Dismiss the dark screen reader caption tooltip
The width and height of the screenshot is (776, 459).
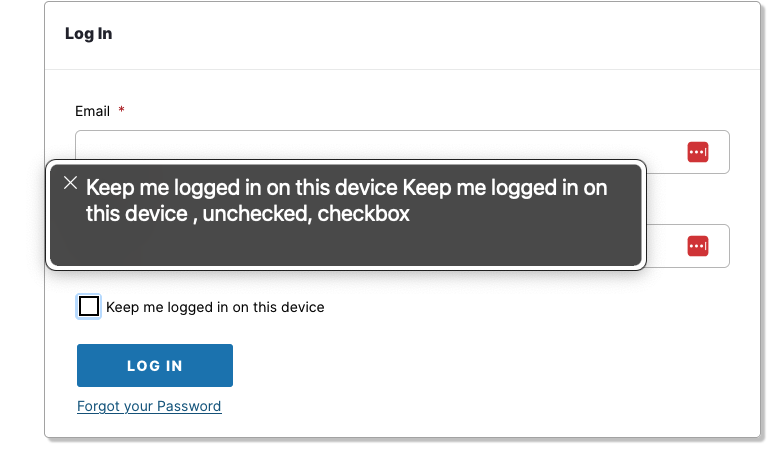click(x=70, y=182)
